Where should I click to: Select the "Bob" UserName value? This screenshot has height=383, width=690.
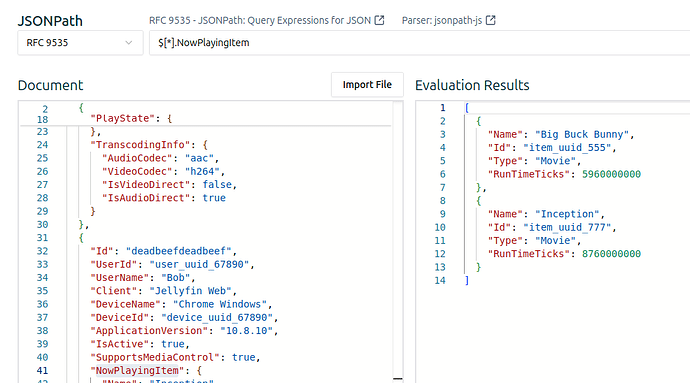tap(176, 277)
